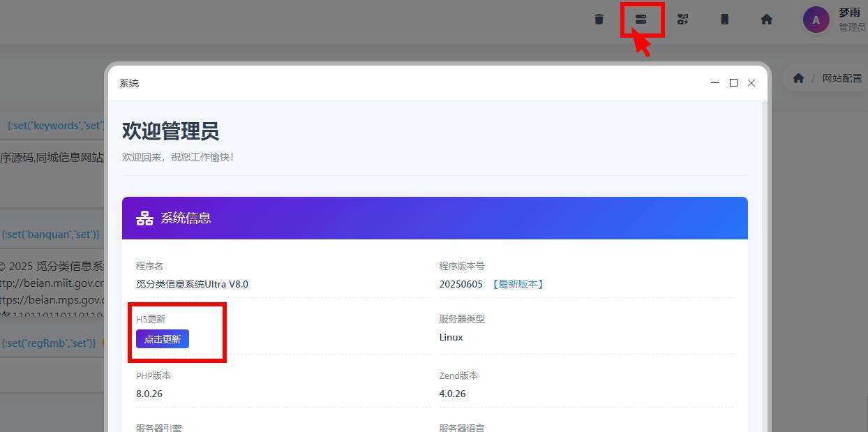Click the breadcrumb home icon
Image resolution: width=868 pixels, height=432 pixels.
(798, 78)
